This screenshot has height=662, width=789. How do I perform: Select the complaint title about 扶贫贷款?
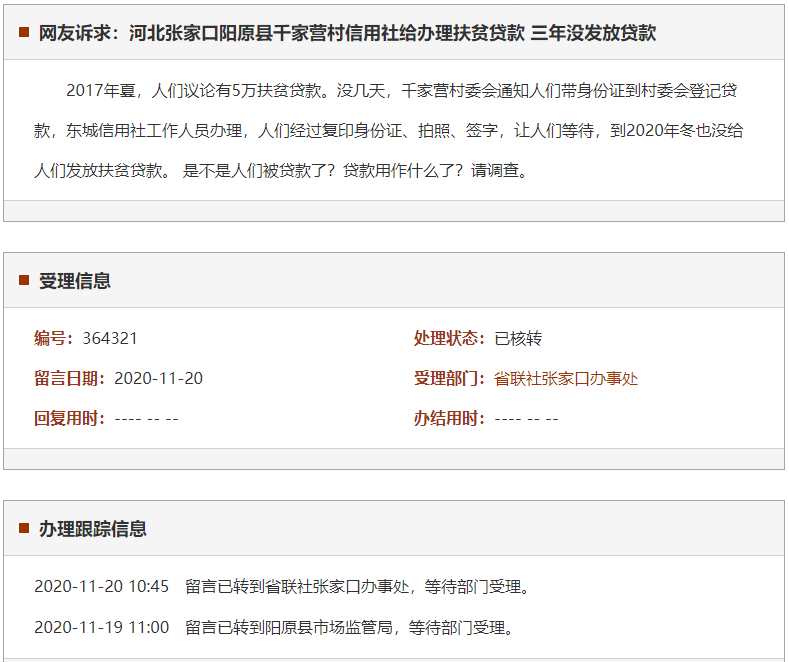[347, 33]
